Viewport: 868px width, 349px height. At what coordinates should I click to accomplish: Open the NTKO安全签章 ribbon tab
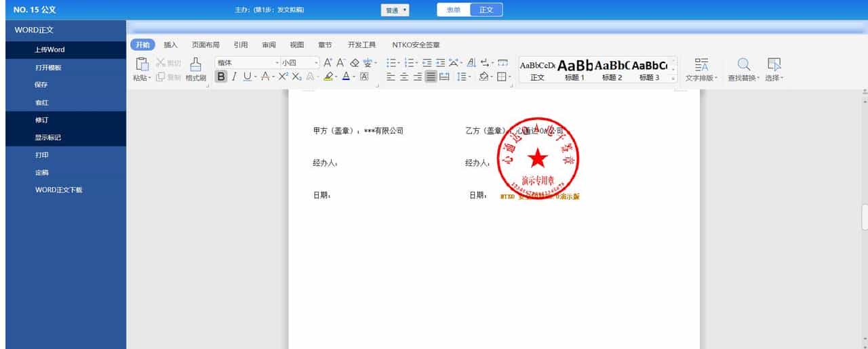click(x=416, y=45)
